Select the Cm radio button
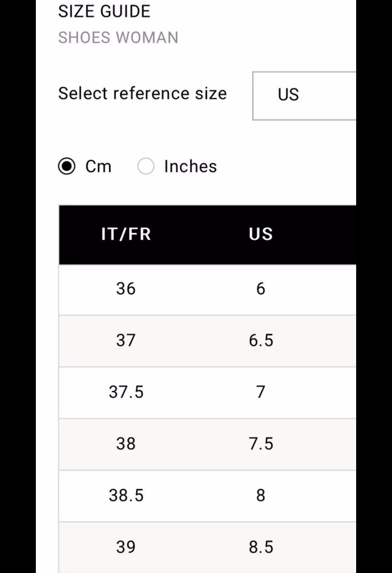The width and height of the screenshot is (392, 573). (x=67, y=166)
